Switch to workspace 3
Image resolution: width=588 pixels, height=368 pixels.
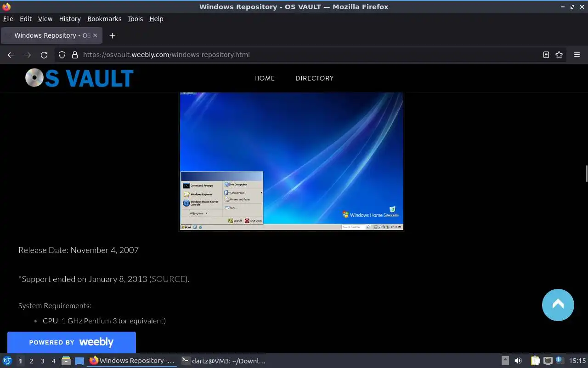coord(42,361)
